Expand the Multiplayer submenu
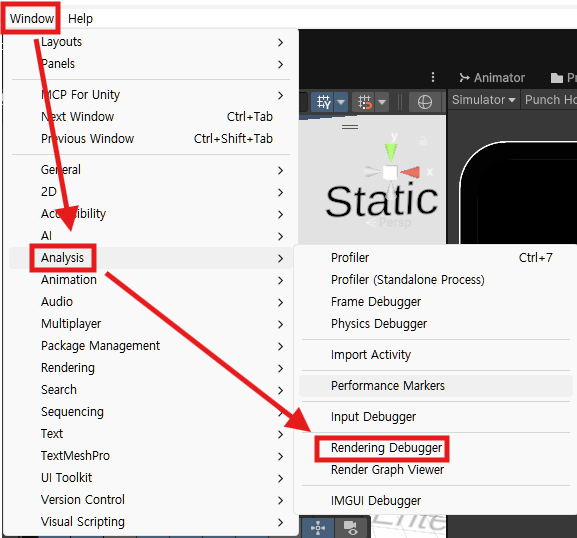Viewport: 577px width, 538px height. (x=151, y=324)
